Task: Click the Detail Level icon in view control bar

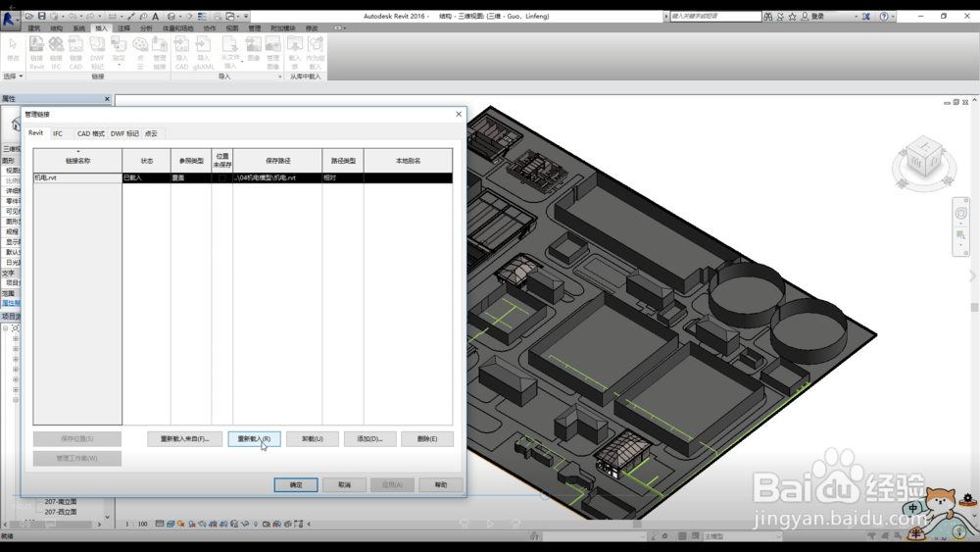Action: [x=160, y=524]
